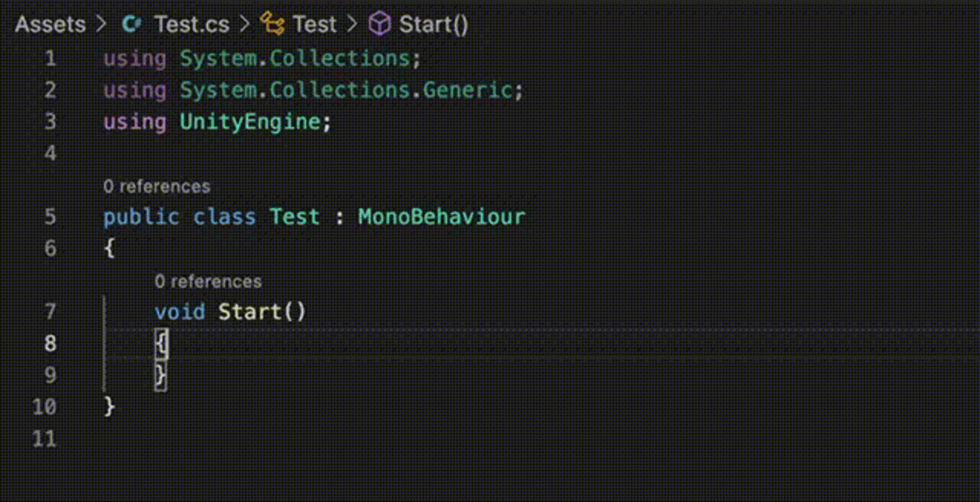Click line number 11 in the gutter
The width and height of the screenshot is (980, 502).
[x=45, y=439]
